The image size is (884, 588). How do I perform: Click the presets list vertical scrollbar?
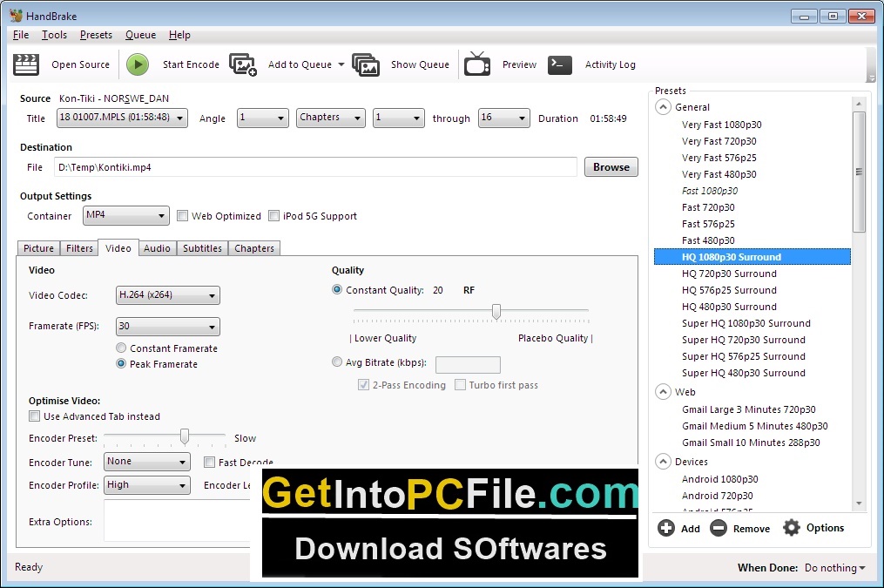(859, 172)
